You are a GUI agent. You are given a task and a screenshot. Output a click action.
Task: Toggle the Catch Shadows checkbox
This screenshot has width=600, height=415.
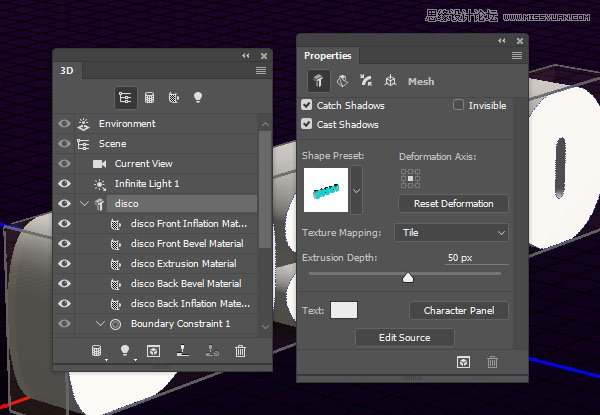[x=307, y=105]
